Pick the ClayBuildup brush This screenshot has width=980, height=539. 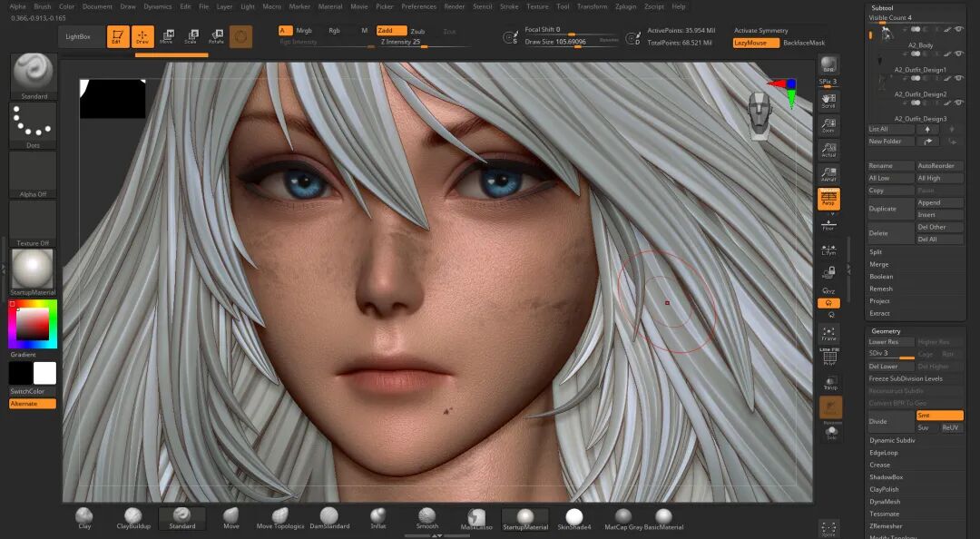pos(133,517)
